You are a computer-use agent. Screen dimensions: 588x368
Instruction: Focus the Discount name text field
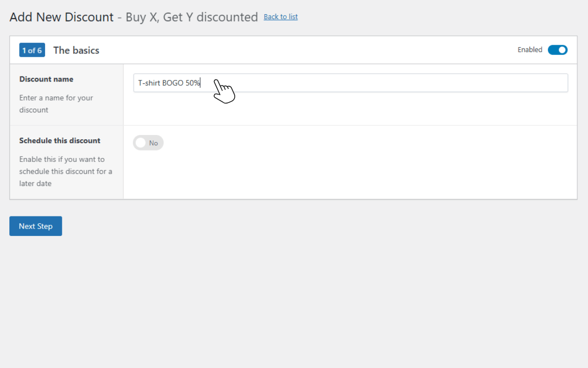pyautogui.click(x=350, y=83)
